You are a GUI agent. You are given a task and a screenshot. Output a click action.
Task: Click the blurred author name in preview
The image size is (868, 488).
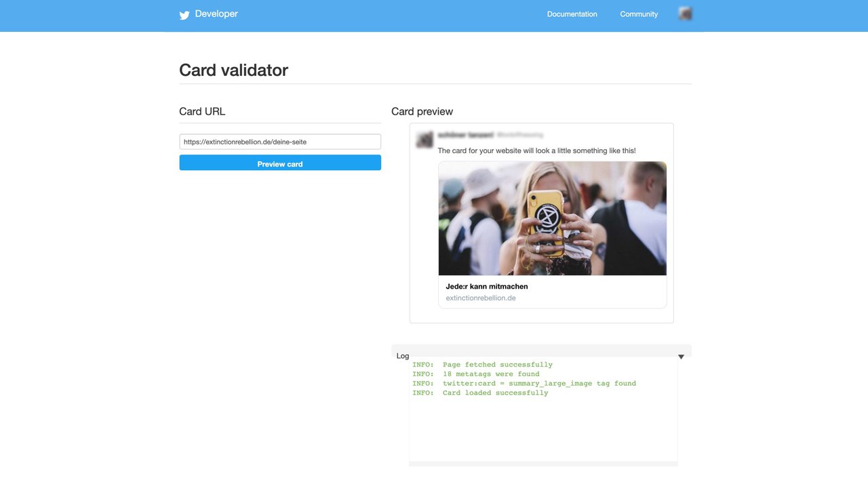tap(465, 136)
